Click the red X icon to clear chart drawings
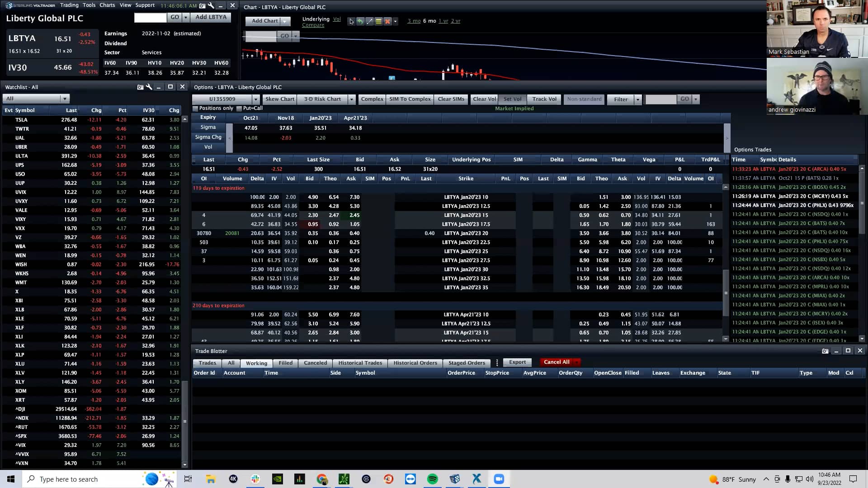 [x=387, y=21]
